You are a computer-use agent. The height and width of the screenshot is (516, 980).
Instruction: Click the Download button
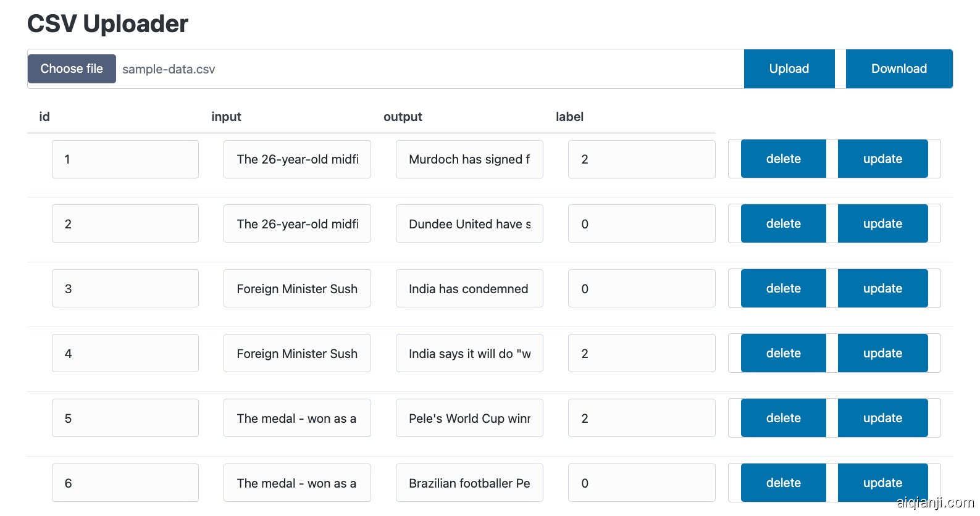coord(898,69)
